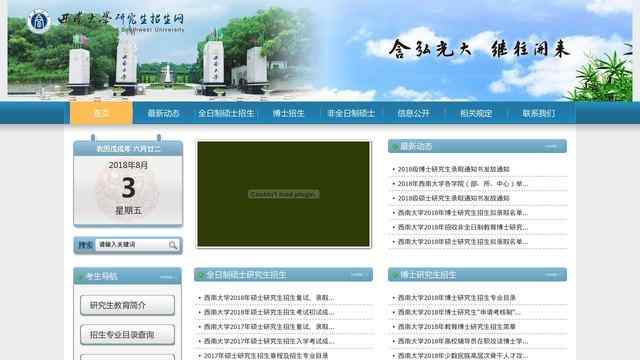Image resolution: width=640 pixels, height=360 pixels.
Task: Open 2017年硕士研究生招生章程及招生专业目录 link
Action: pos(266,356)
